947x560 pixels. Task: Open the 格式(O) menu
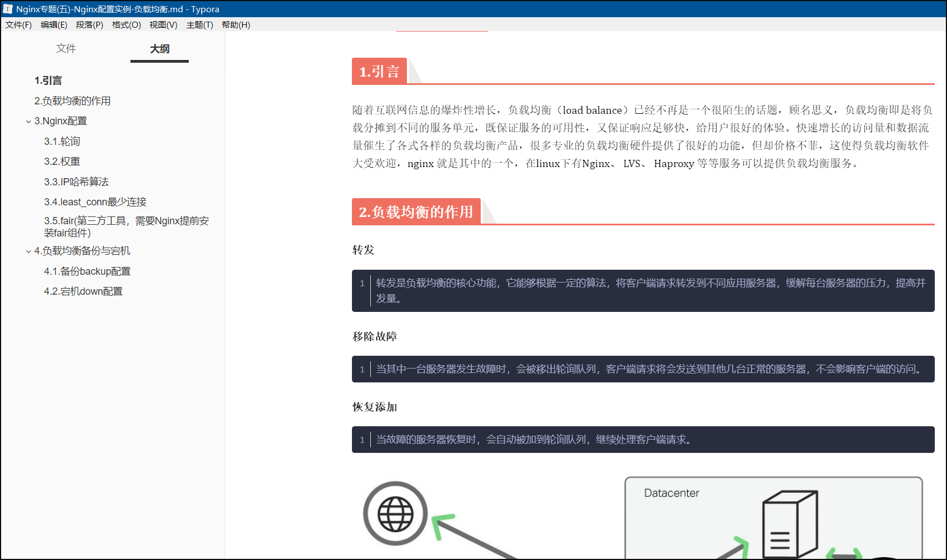(127, 25)
